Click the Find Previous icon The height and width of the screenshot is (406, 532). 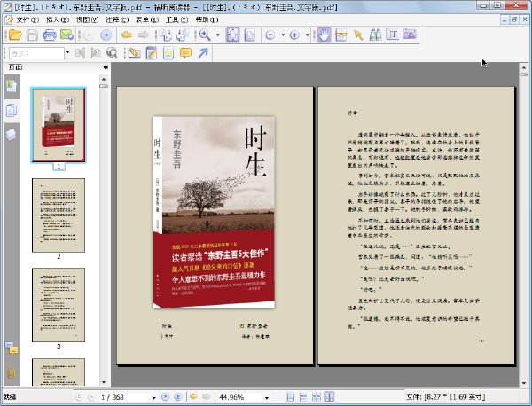(x=80, y=52)
